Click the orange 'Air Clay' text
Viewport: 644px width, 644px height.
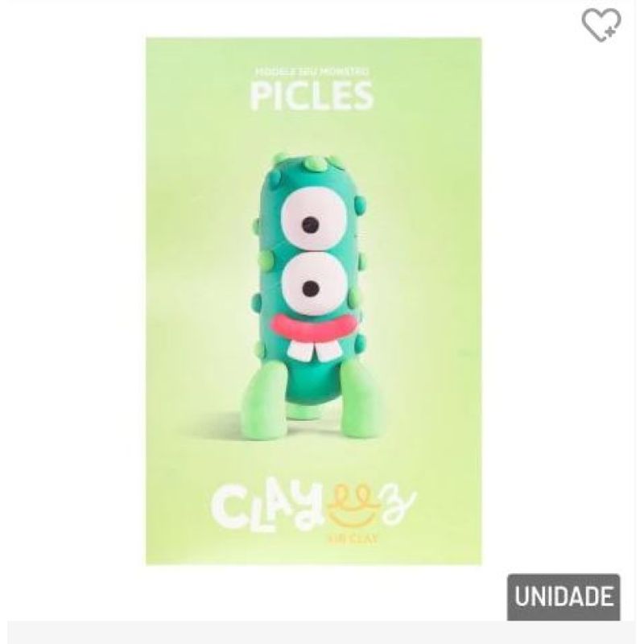(352, 539)
